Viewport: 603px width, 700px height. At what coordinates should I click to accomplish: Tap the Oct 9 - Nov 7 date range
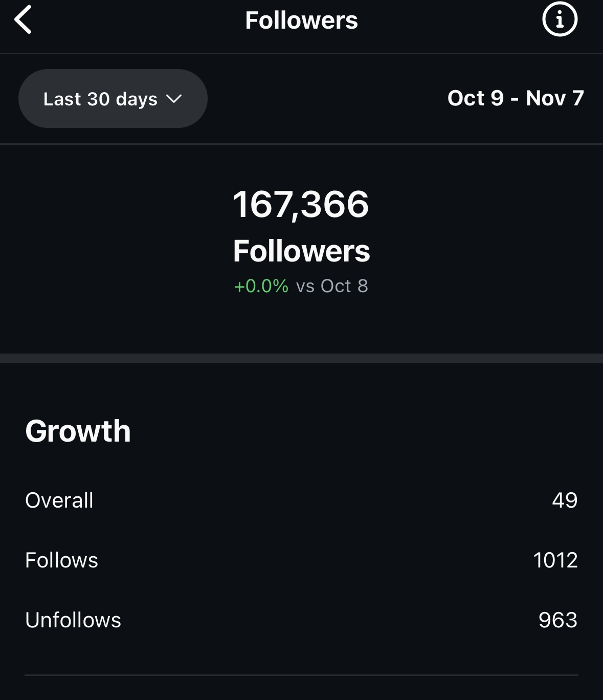pyautogui.click(x=515, y=98)
